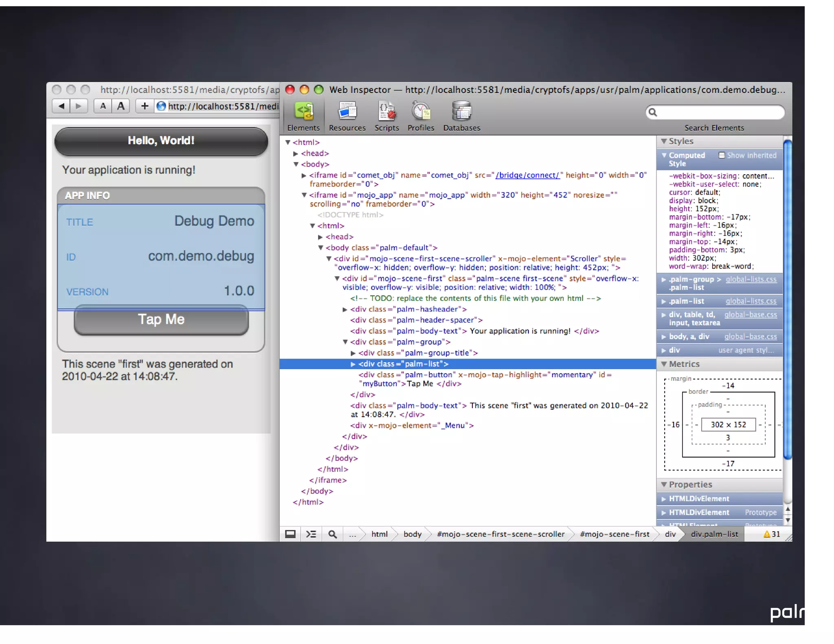Screen dimensions: 834x644
Task: Click the magnifier select element icon
Action: (332, 534)
